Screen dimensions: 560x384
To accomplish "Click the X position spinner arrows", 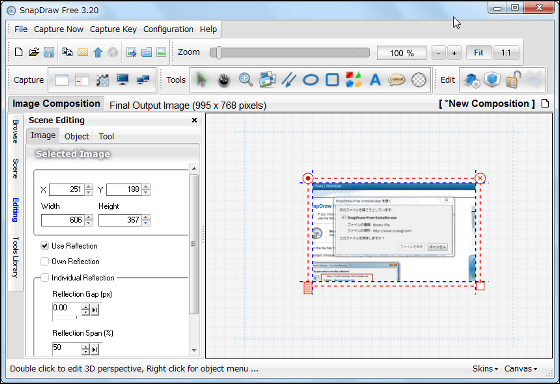I will 89,189.
